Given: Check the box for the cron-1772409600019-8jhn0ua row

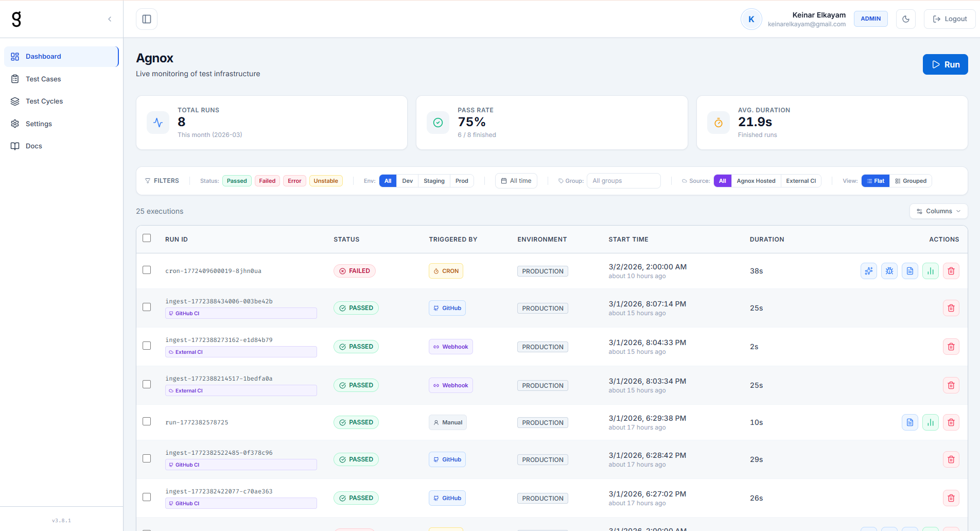Looking at the screenshot, I should [147, 270].
